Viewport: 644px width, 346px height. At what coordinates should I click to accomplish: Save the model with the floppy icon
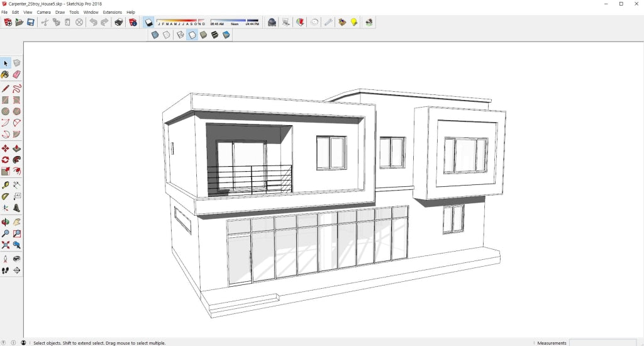click(31, 22)
